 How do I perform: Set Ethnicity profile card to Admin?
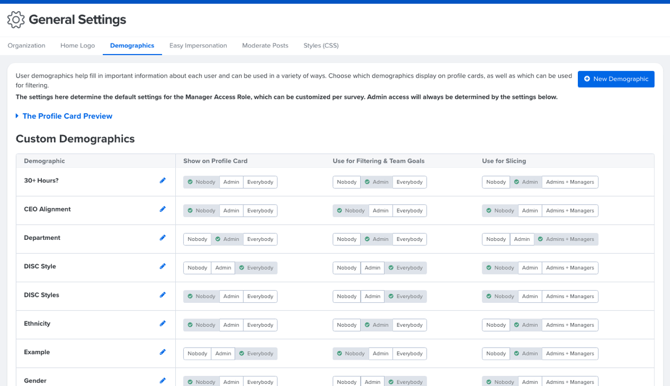point(231,325)
